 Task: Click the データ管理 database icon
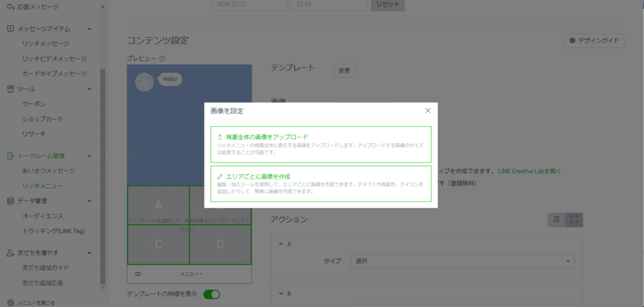point(11,201)
